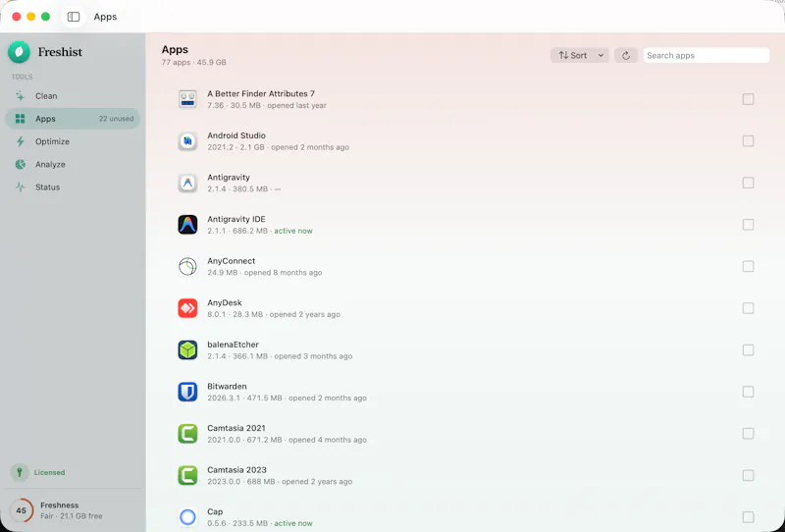Check the AnyDesk checkbox
785x532 pixels.
click(748, 308)
